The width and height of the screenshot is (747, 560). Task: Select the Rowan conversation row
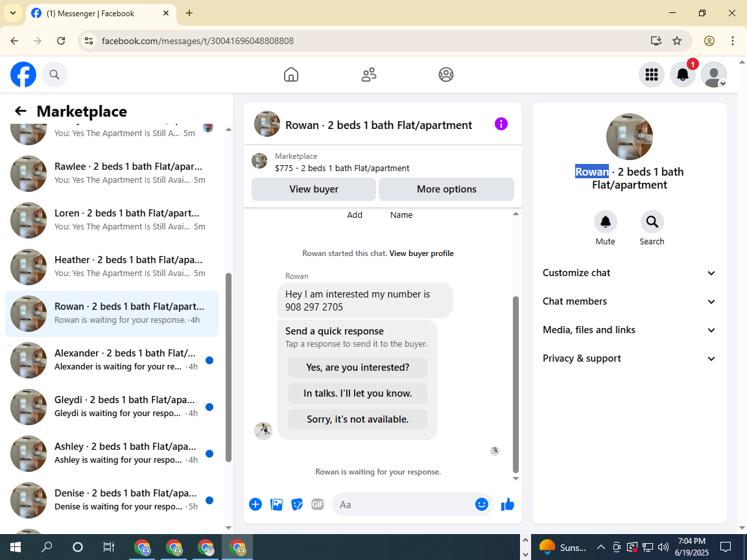tap(112, 313)
